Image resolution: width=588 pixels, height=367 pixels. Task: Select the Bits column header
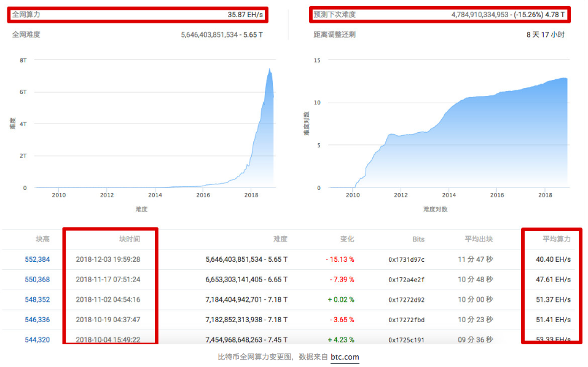click(418, 239)
